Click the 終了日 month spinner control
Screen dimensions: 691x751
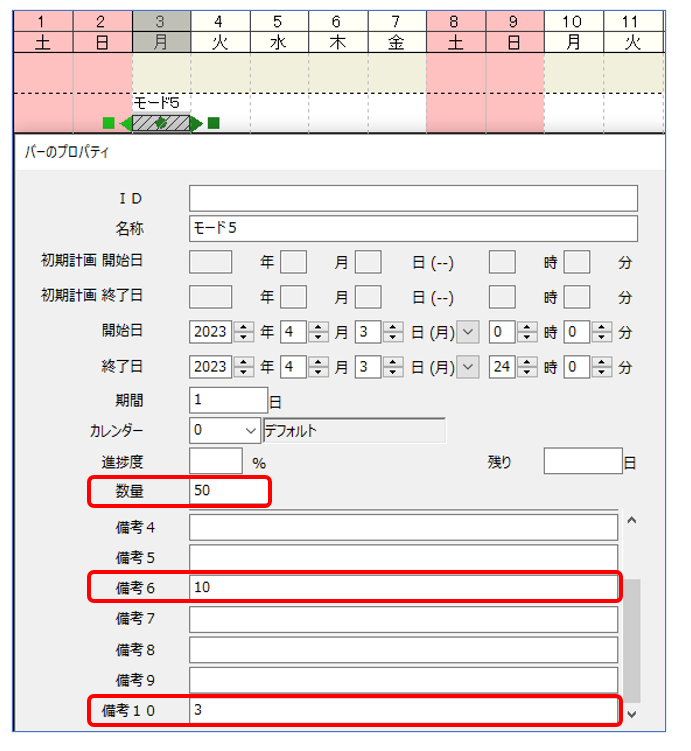point(318,367)
